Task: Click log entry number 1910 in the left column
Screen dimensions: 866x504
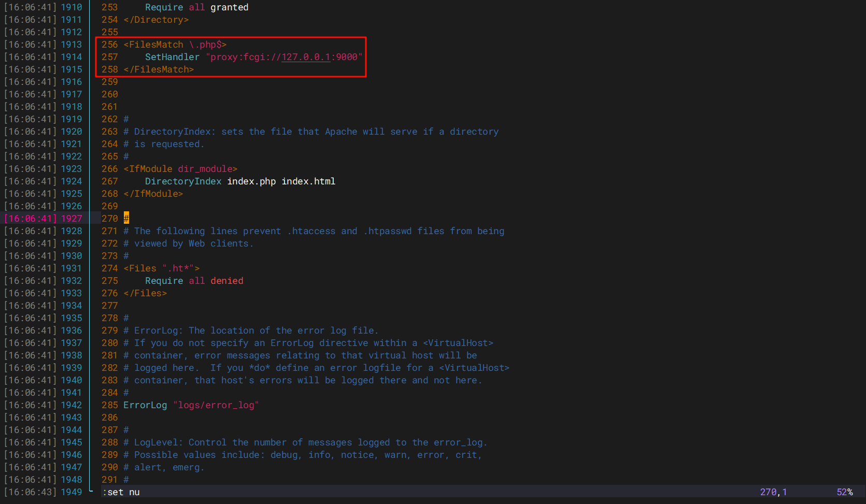Action: coord(72,7)
